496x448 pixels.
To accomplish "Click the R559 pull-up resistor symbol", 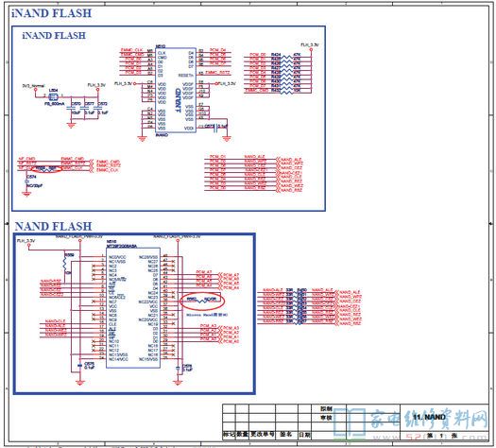I will (65, 263).
